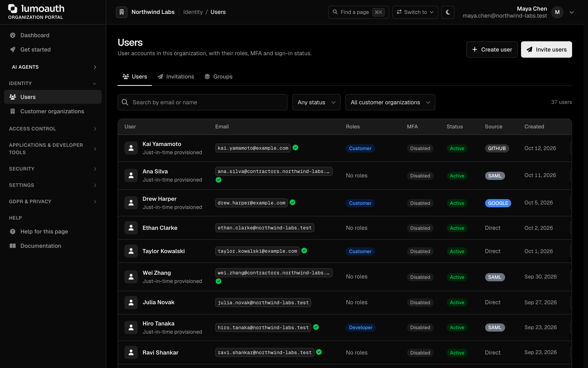Viewport: 588px width, 368px height.
Task: Click the Created column header
Action: 534,127
